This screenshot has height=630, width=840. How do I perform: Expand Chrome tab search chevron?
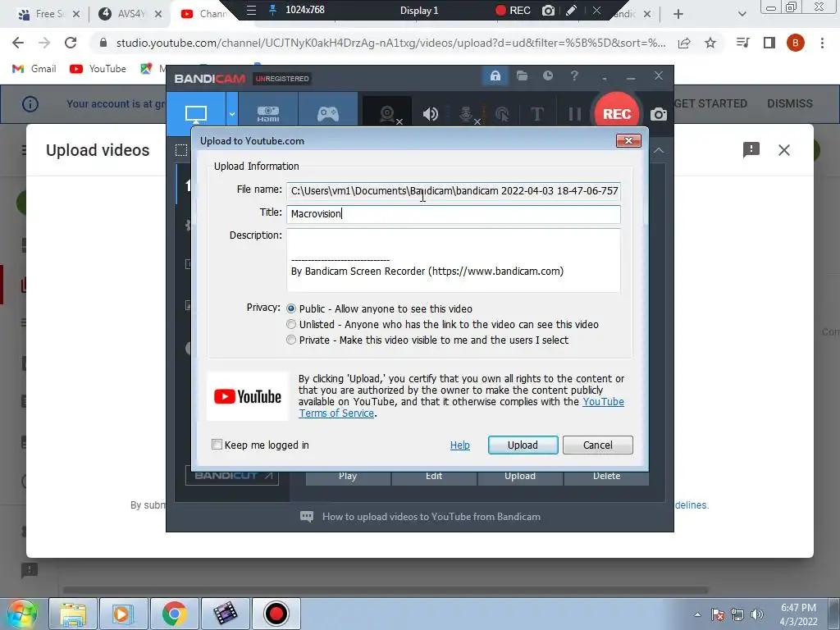coord(742,15)
